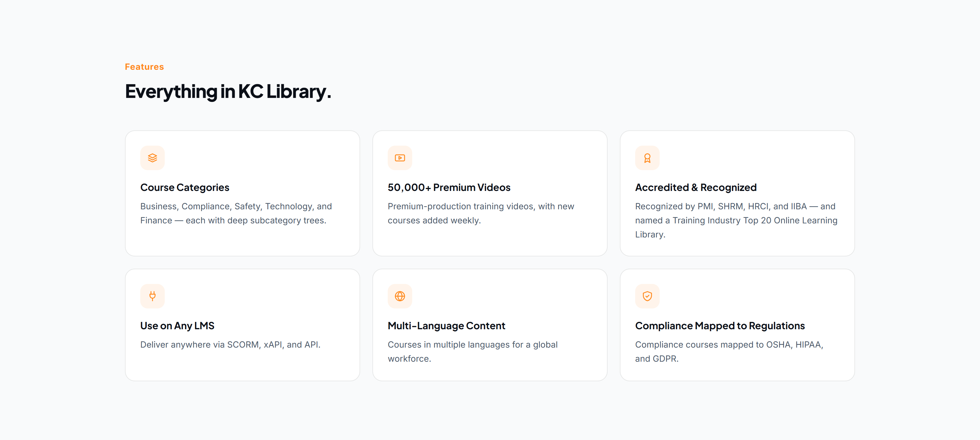Click the Recognized by PMI, SHRM description
Image resolution: width=980 pixels, height=440 pixels.
736,220
